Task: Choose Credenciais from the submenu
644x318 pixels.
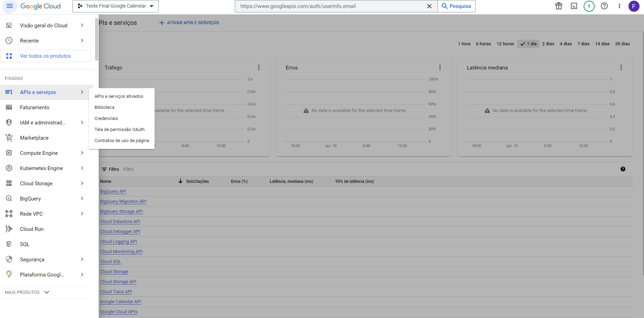Action: 106,119
